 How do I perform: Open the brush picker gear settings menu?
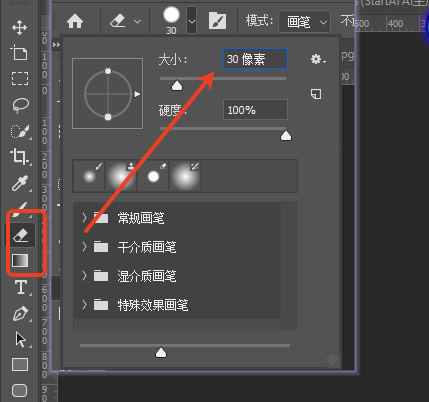click(x=318, y=59)
